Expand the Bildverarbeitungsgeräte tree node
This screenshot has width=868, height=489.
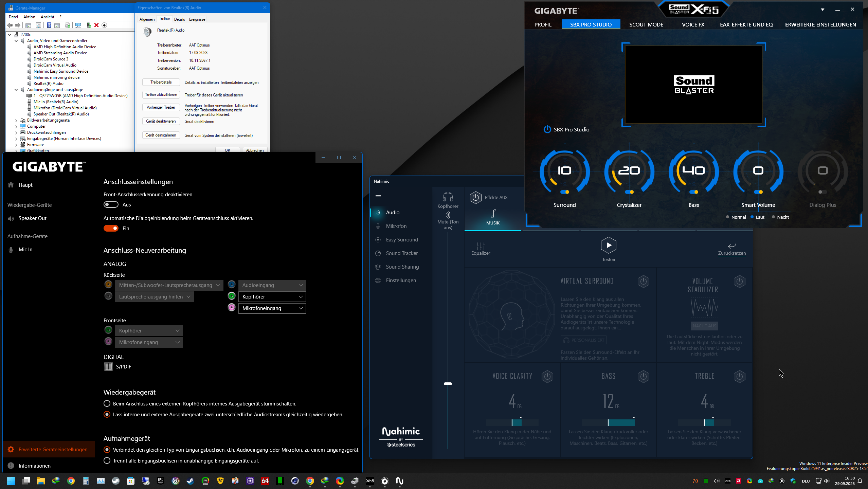[x=16, y=120]
